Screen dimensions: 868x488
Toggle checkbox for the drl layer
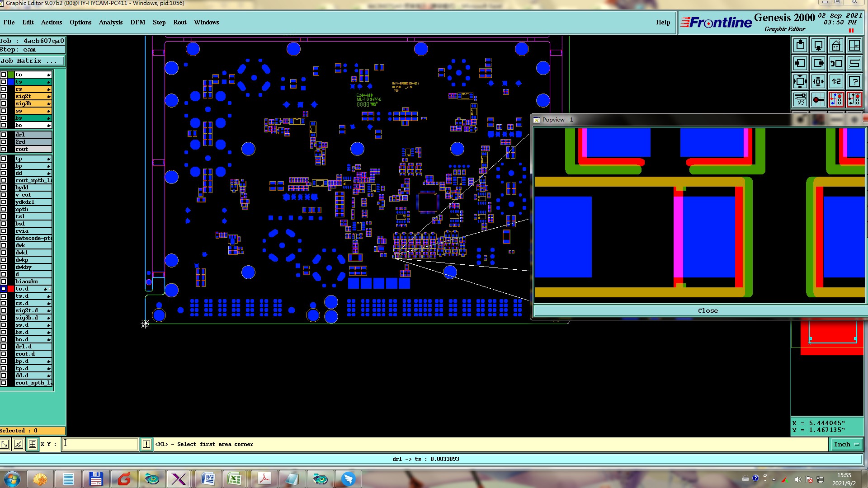coord(4,135)
